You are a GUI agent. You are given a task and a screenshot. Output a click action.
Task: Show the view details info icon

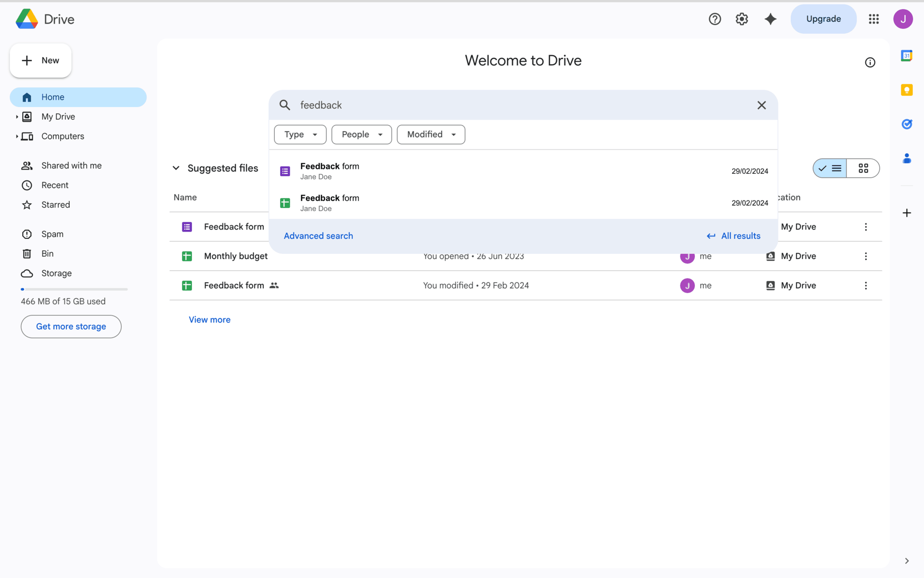(x=870, y=63)
